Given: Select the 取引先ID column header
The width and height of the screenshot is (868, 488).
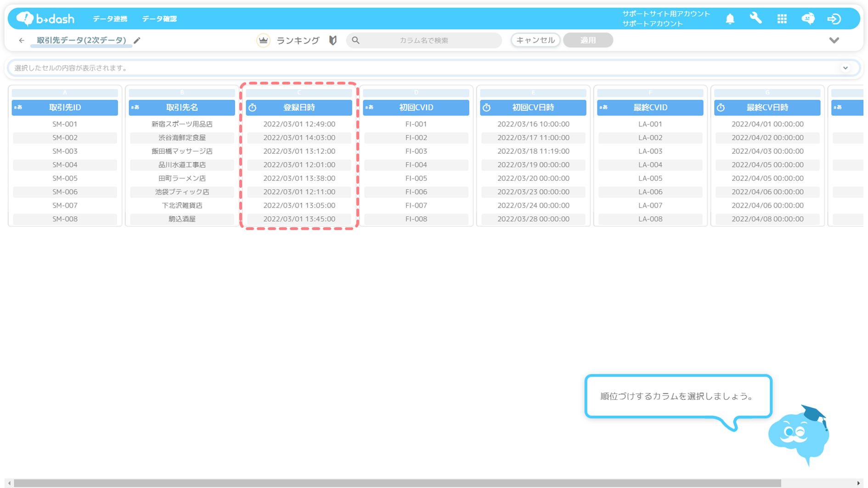Looking at the screenshot, I should (x=65, y=107).
